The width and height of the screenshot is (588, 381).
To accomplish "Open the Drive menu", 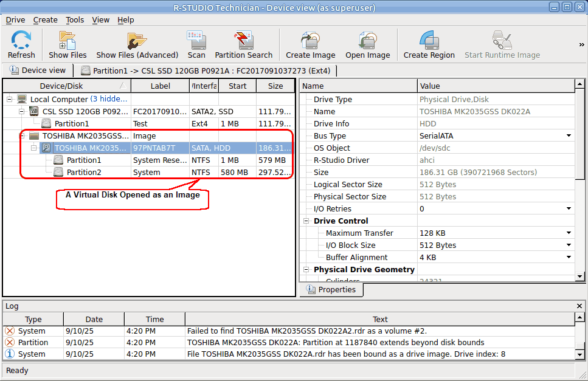I will click(15, 20).
